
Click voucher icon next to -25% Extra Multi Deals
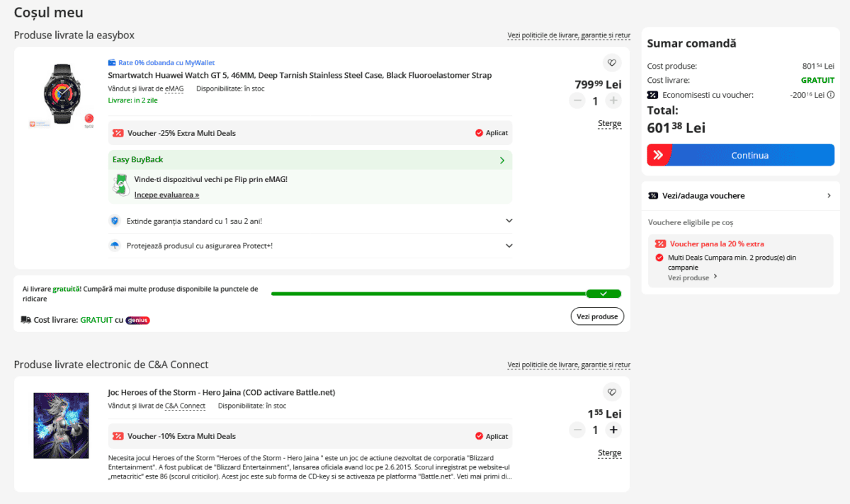point(118,133)
